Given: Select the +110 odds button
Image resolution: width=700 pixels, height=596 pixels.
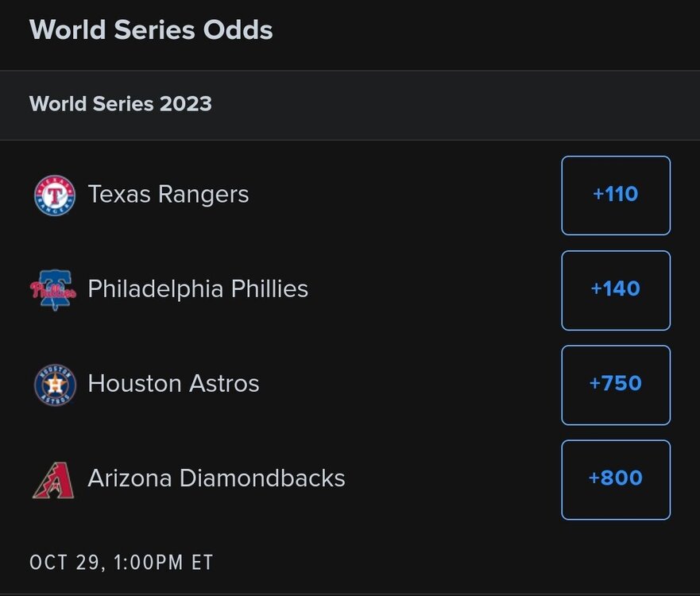Looking at the screenshot, I should (616, 195).
